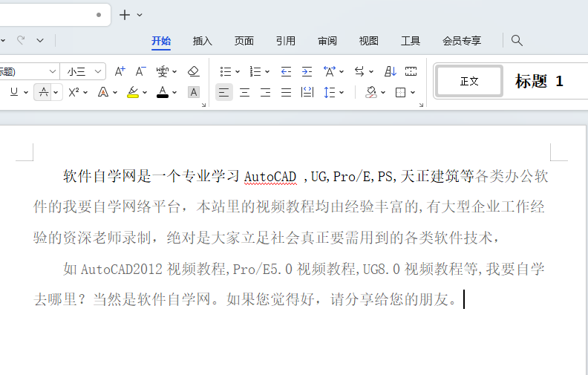Apply the 正文 style
588x375 pixels.
click(x=469, y=81)
